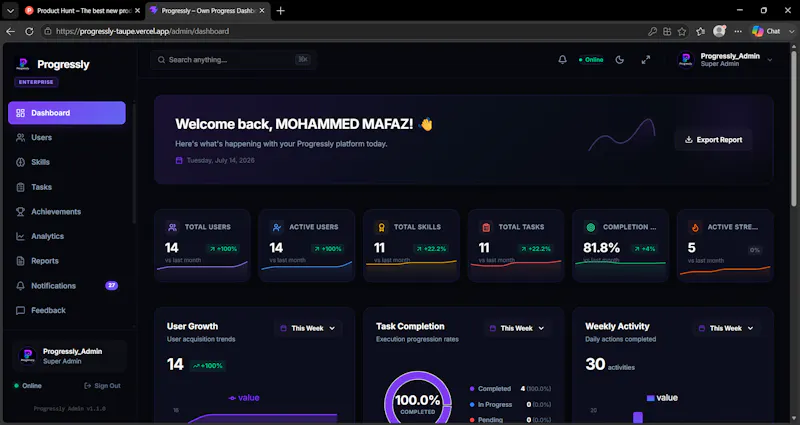Open the Achievements section
800x425 pixels.
[x=67, y=211]
